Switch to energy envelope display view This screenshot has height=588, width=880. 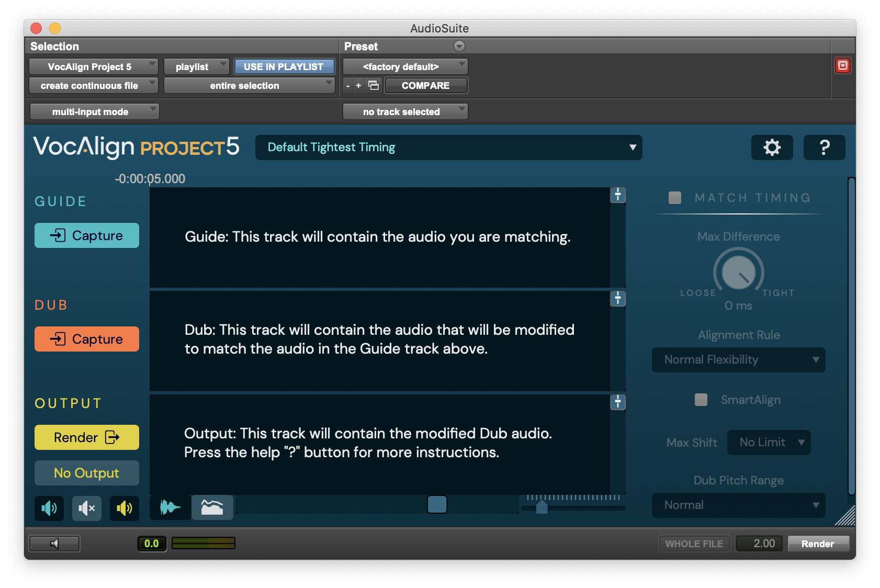[212, 507]
